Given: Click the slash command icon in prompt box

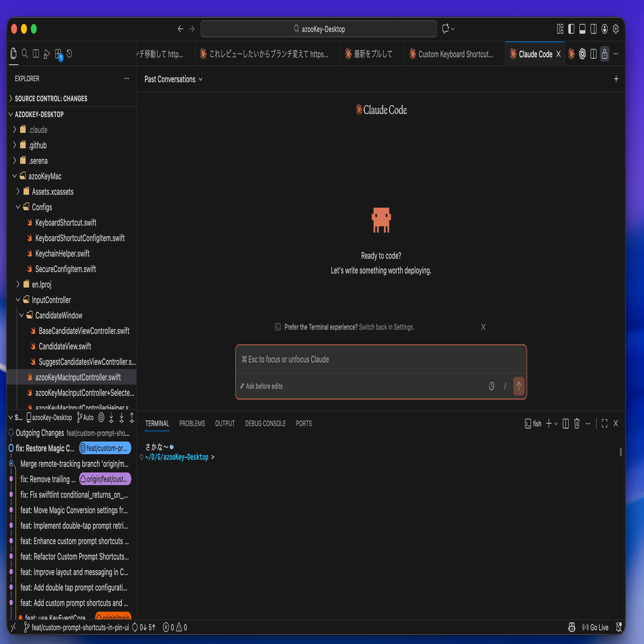Looking at the screenshot, I should (x=505, y=386).
